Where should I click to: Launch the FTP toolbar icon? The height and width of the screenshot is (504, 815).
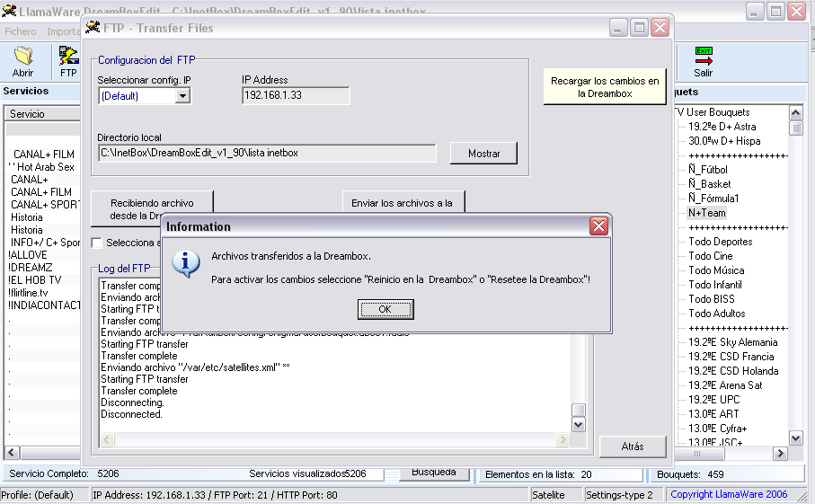coord(68,62)
